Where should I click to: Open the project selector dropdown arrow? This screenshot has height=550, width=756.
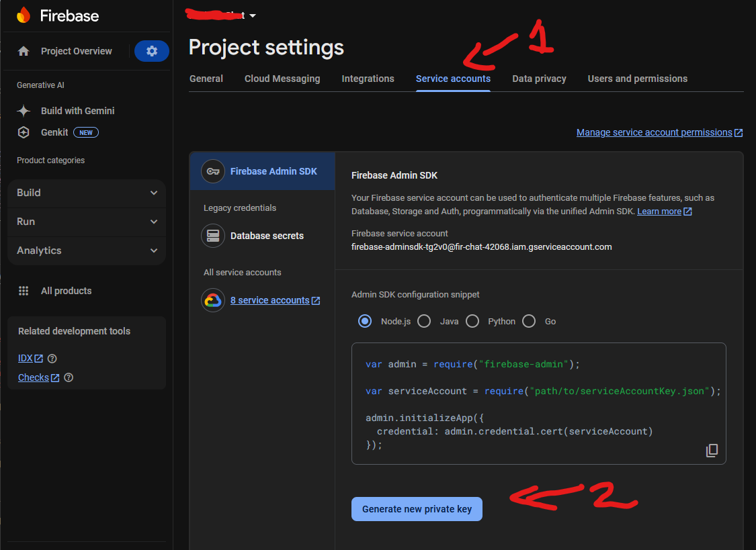[253, 15]
